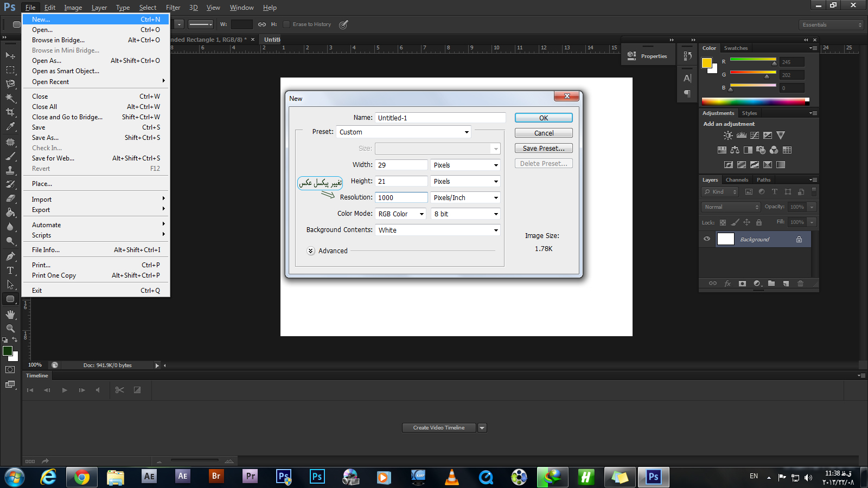Open the RGB Color mode dropdown
Viewport: 868px width, 488px height.
pos(401,214)
